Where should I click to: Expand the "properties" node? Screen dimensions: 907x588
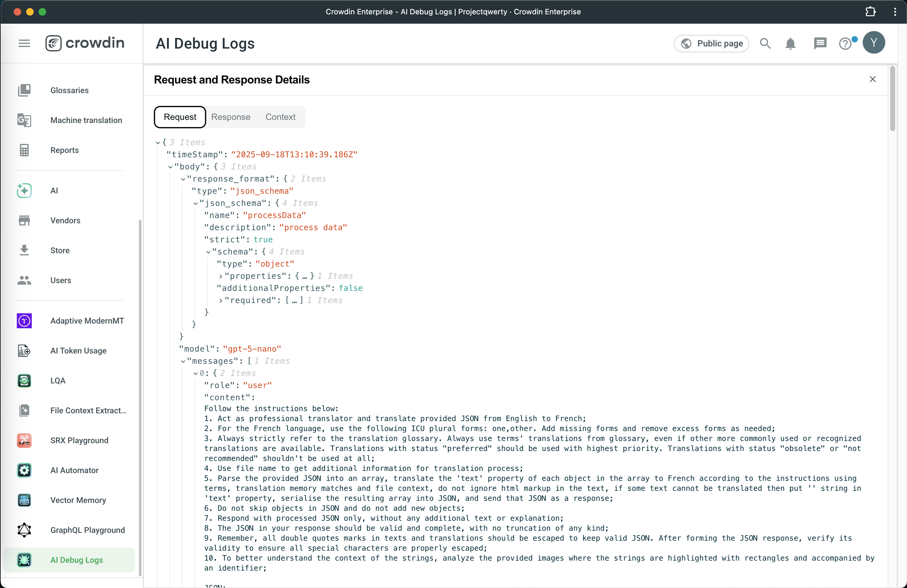tap(221, 276)
